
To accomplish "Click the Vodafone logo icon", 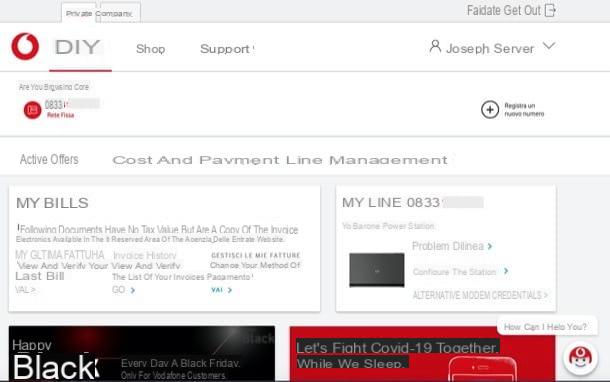I will click(x=25, y=46).
